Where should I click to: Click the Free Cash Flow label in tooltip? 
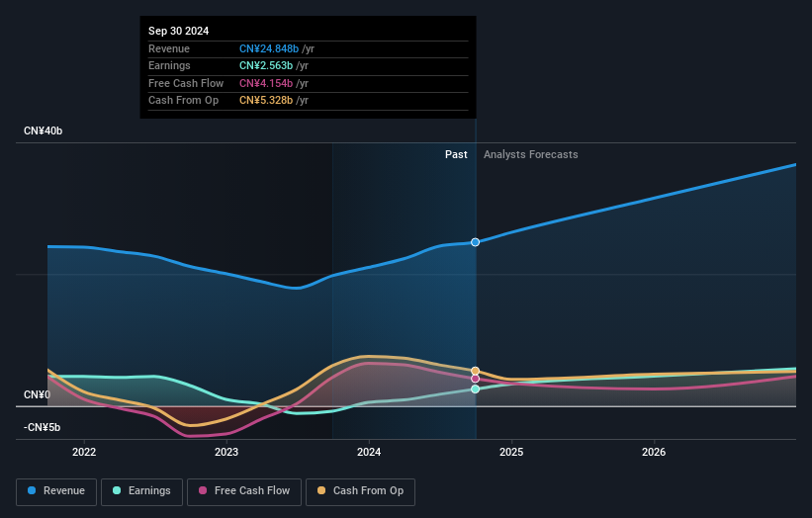[186, 83]
